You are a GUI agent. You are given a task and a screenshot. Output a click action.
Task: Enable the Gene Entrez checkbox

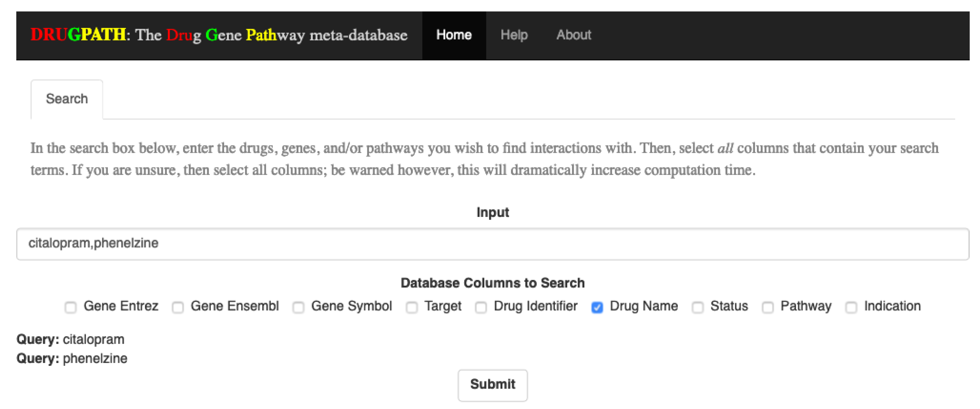click(x=70, y=307)
